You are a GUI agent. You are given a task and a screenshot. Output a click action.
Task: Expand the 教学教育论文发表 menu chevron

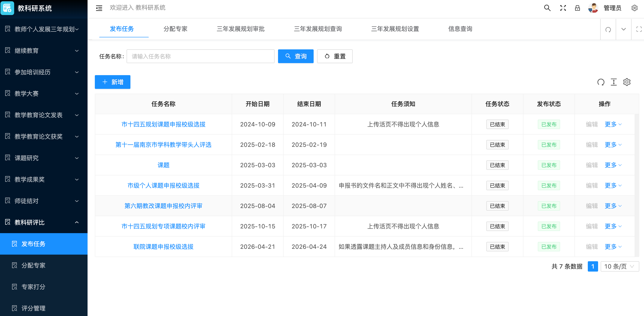coord(77,115)
